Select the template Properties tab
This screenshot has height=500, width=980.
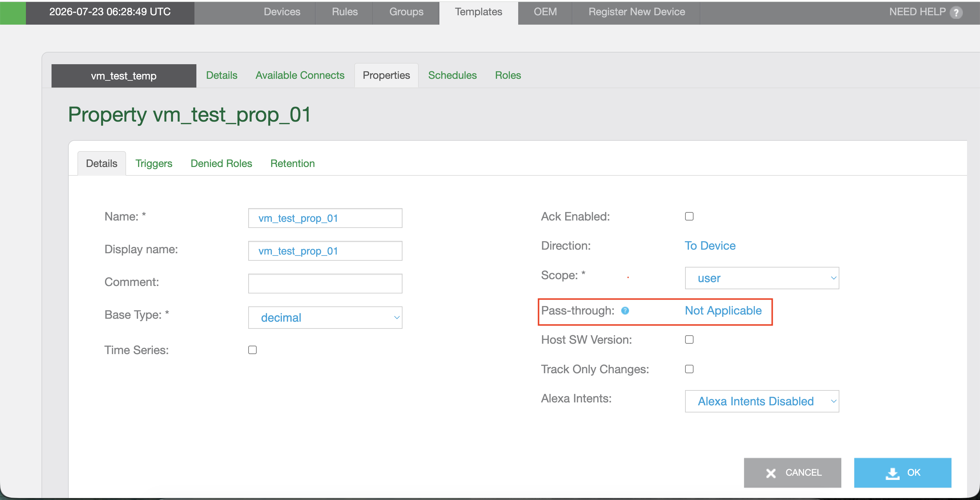click(x=386, y=75)
